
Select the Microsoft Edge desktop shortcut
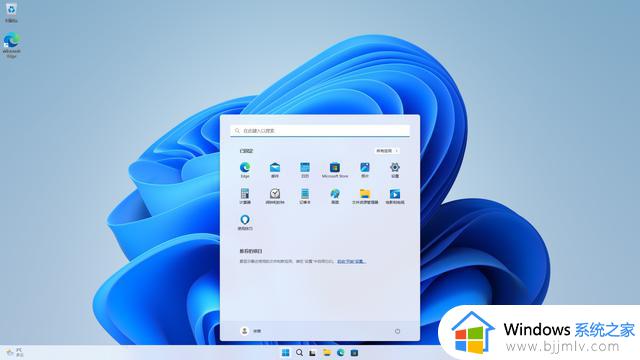tap(11, 45)
